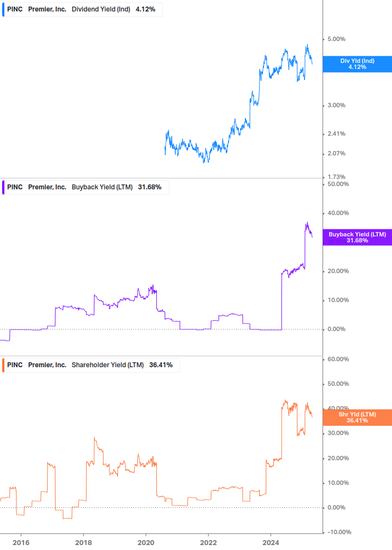Click the 31.68% value in Buyback Yield legend

(150, 187)
